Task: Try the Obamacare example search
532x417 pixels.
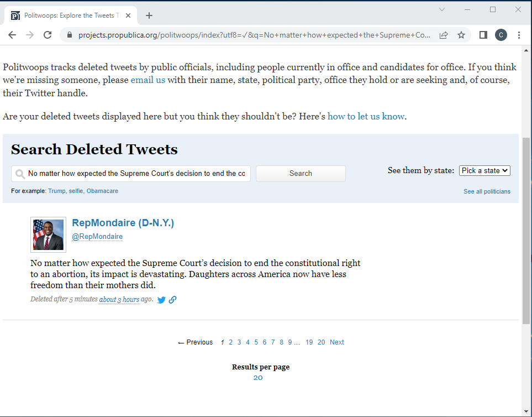Action: pos(102,191)
